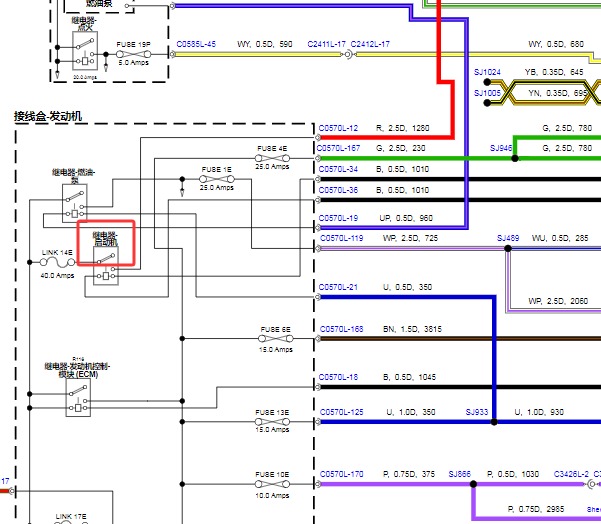The image size is (601, 524).
Task: Click the LINK 17E label
Action: coord(71,517)
